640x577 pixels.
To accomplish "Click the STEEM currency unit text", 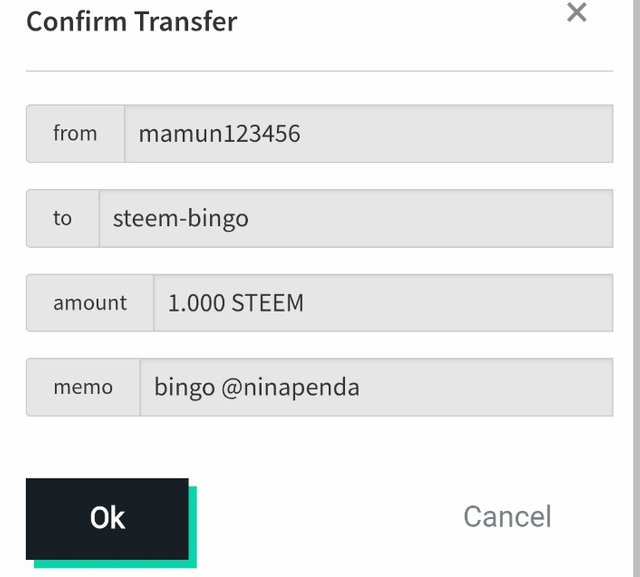I will pos(267,302).
